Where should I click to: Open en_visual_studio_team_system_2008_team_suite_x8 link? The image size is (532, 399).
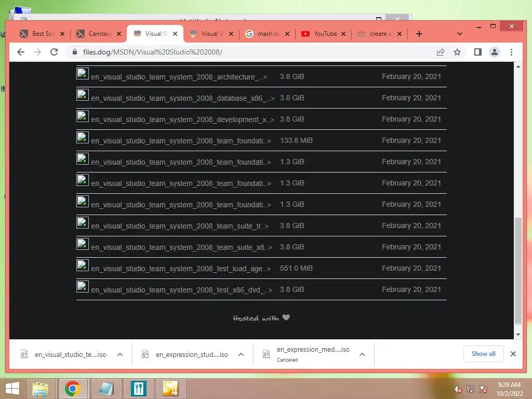181,247
